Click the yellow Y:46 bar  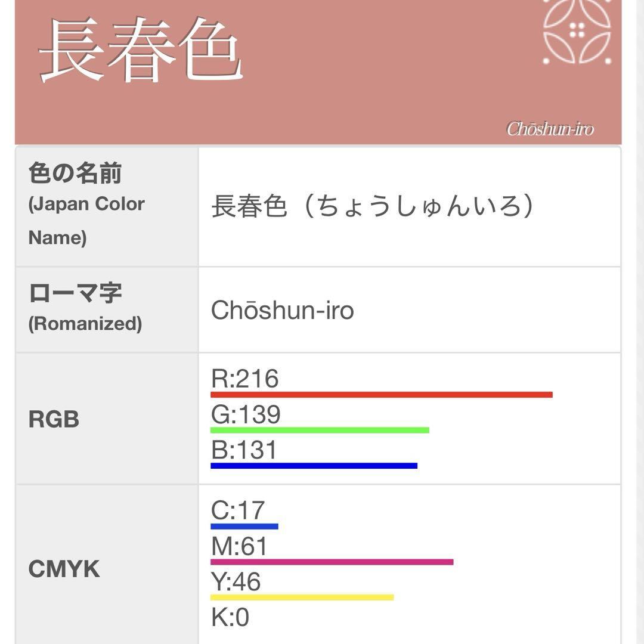[x=302, y=597]
